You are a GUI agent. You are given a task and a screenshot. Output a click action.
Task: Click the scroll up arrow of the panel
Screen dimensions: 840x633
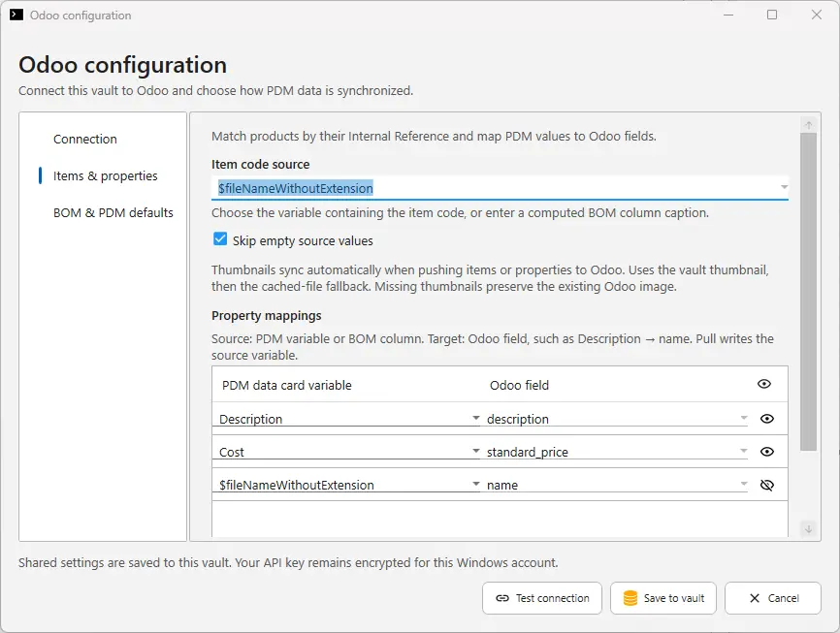[x=808, y=125]
